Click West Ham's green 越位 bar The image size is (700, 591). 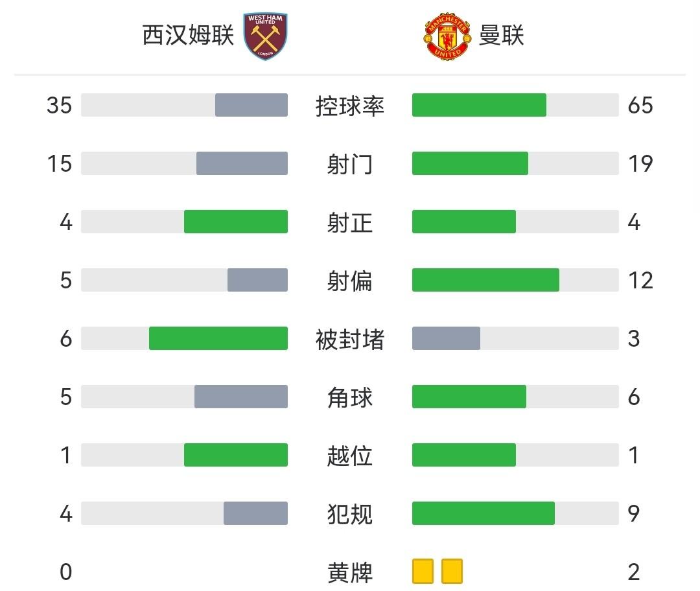[236, 455]
